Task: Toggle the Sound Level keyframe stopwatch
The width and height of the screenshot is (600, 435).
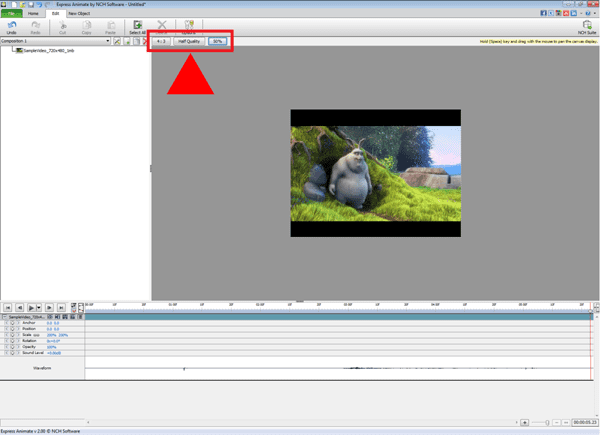Action: coord(12,353)
